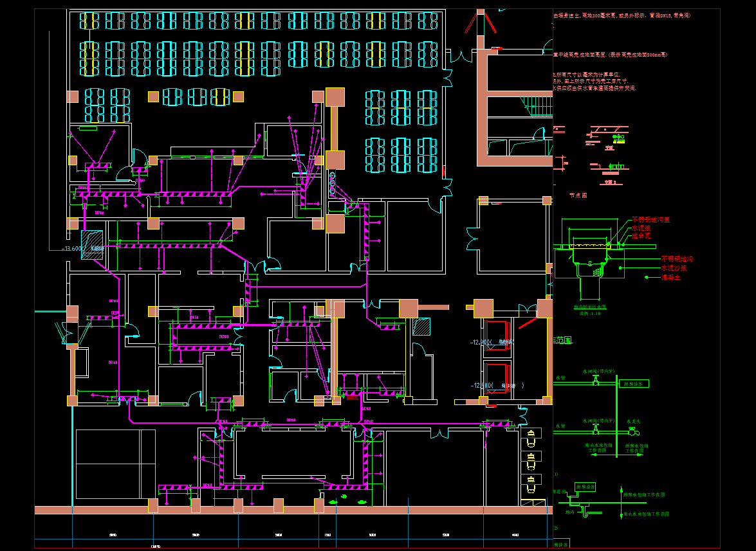This screenshot has width=756, height=551.
Task: Select the top yellow kitchen equipment symbol
Action: click(531, 439)
